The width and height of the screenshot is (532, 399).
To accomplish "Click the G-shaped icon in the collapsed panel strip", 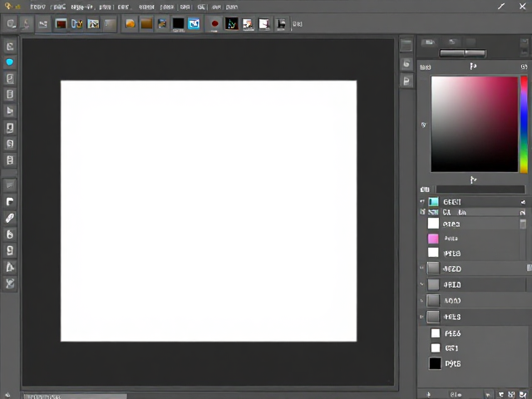I will (x=406, y=63).
